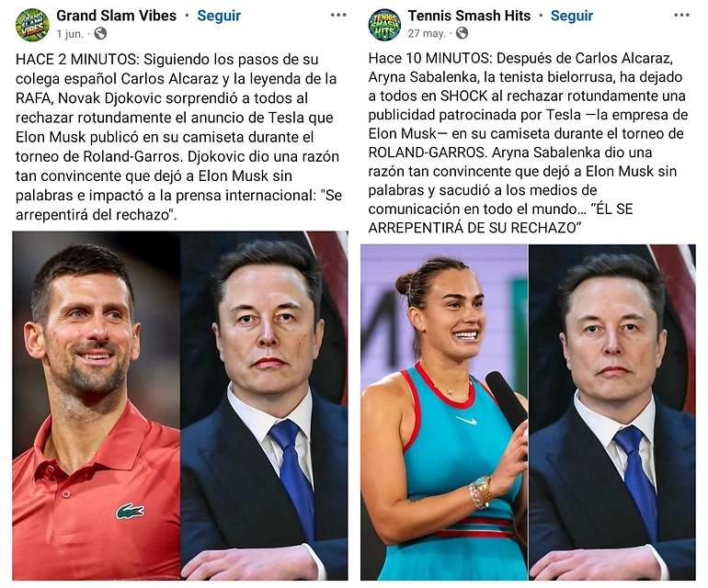The height and width of the screenshot is (588, 708).
Task: Open Tennis Smash Hits profile picture
Action: click(384, 25)
